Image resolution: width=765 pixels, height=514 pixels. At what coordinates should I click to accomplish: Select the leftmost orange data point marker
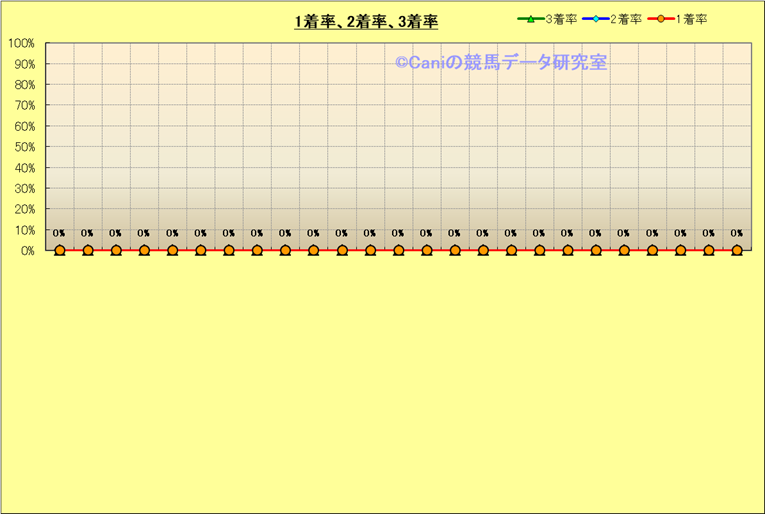coord(60,250)
